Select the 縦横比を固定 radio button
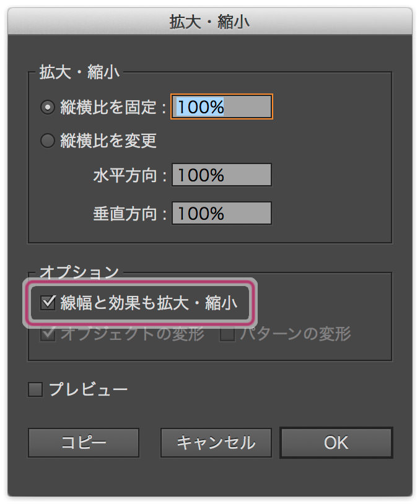420x504 pixels. 48,107
